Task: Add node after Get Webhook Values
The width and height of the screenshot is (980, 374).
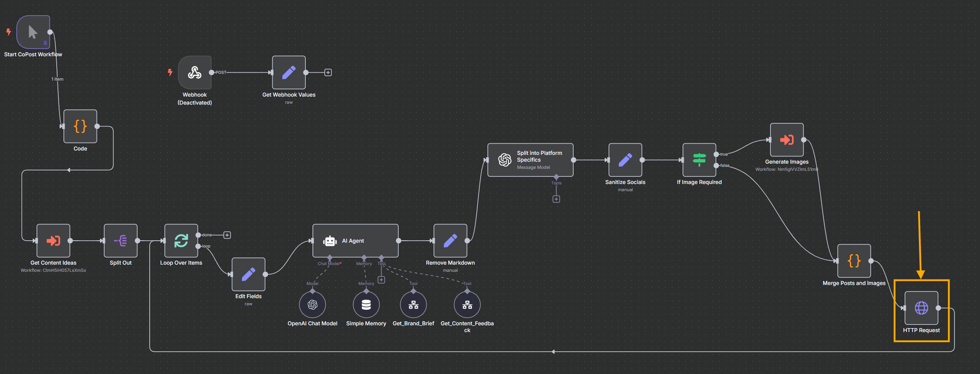Action: click(x=328, y=72)
